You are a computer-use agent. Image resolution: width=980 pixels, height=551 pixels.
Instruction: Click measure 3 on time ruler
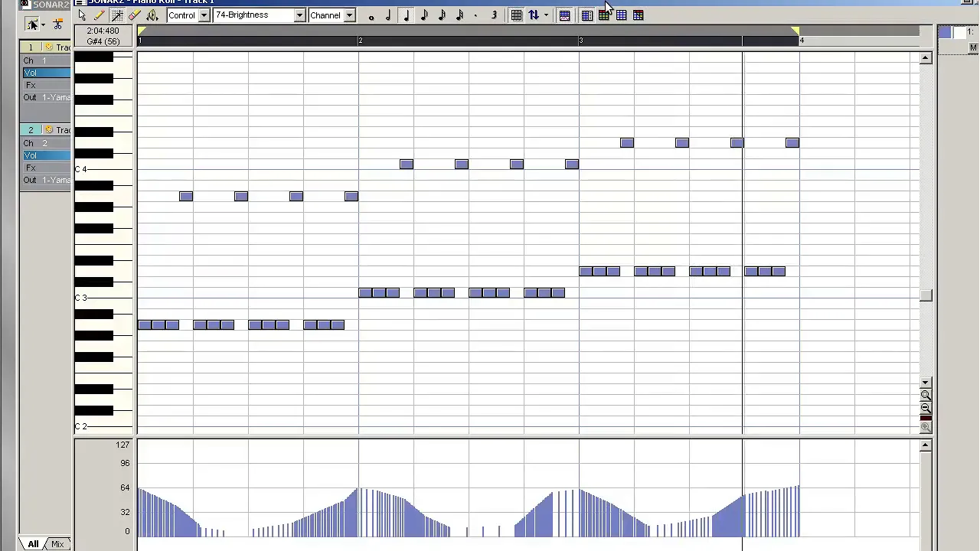tap(581, 40)
